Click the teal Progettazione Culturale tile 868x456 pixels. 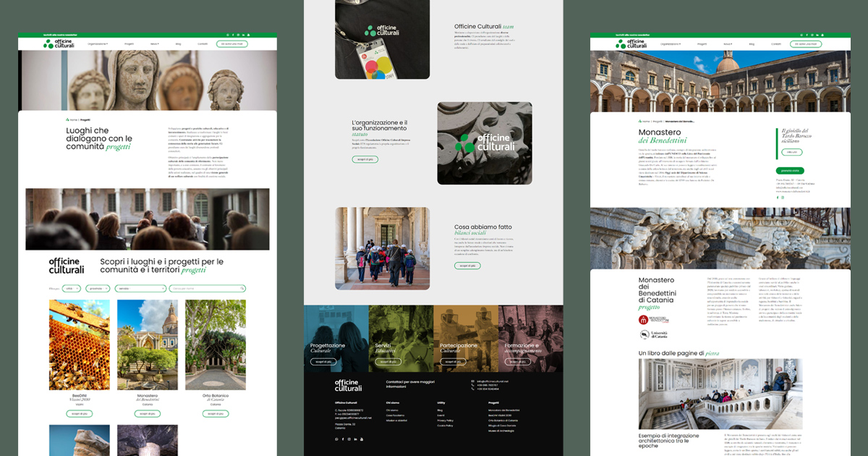[x=336, y=338]
